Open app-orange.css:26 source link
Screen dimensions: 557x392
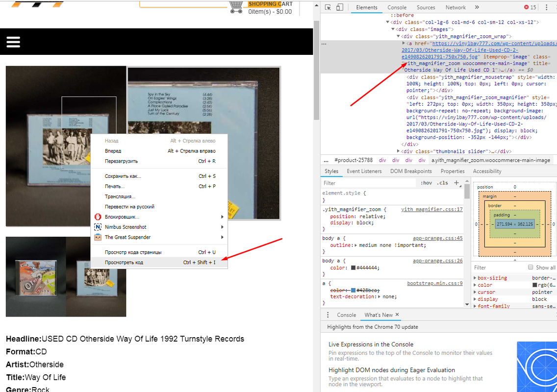(438, 261)
